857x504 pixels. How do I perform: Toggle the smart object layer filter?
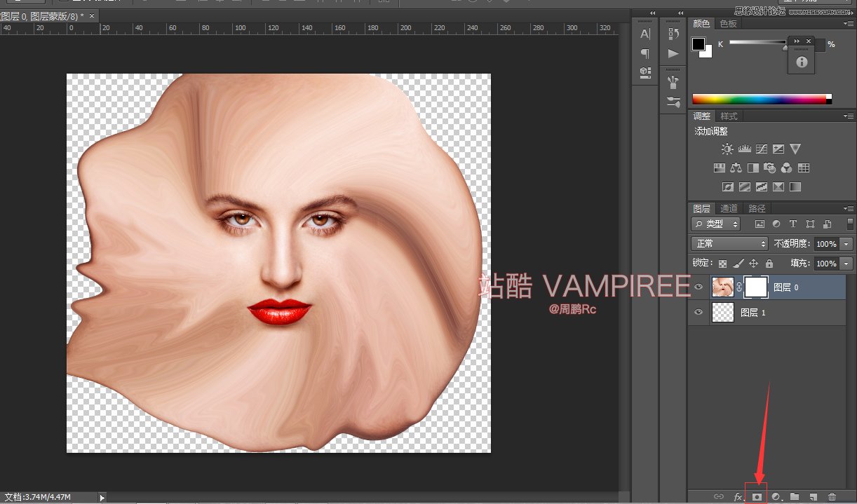pyautogui.click(x=827, y=224)
